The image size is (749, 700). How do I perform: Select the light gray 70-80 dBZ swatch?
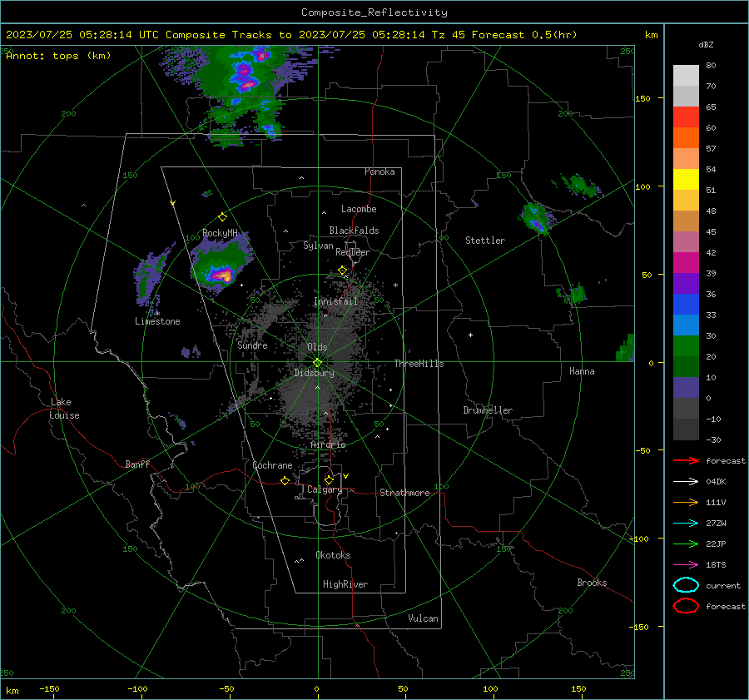click(686, 76)
